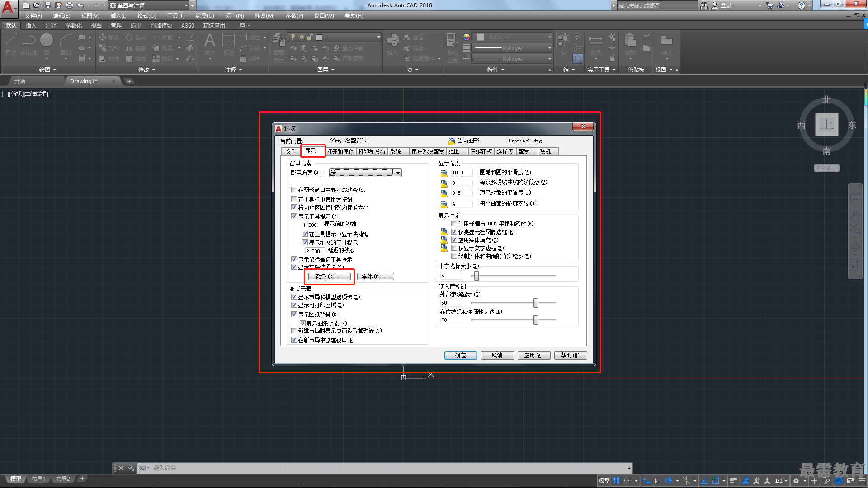Click the customization menu icon in status bar

click(862, 481)
